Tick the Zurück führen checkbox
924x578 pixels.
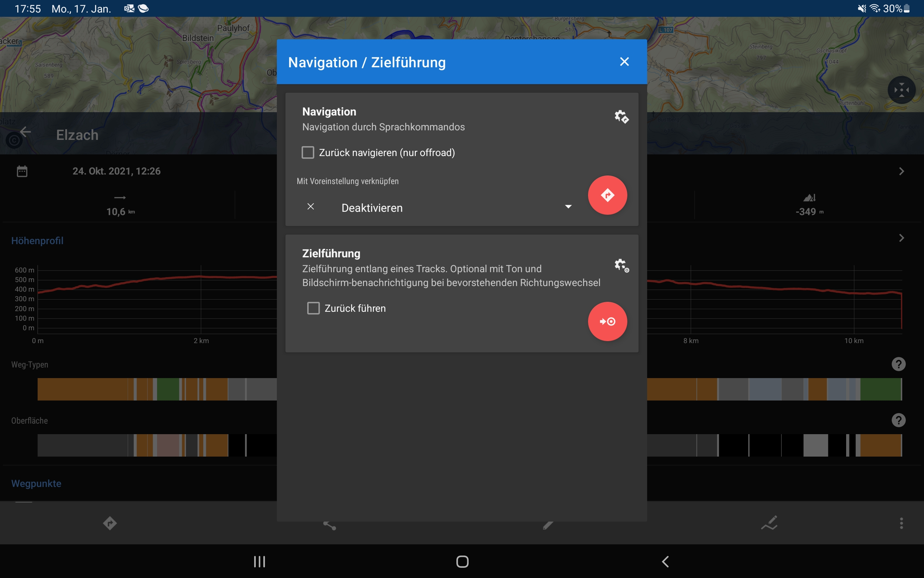(x=313, y=308)
